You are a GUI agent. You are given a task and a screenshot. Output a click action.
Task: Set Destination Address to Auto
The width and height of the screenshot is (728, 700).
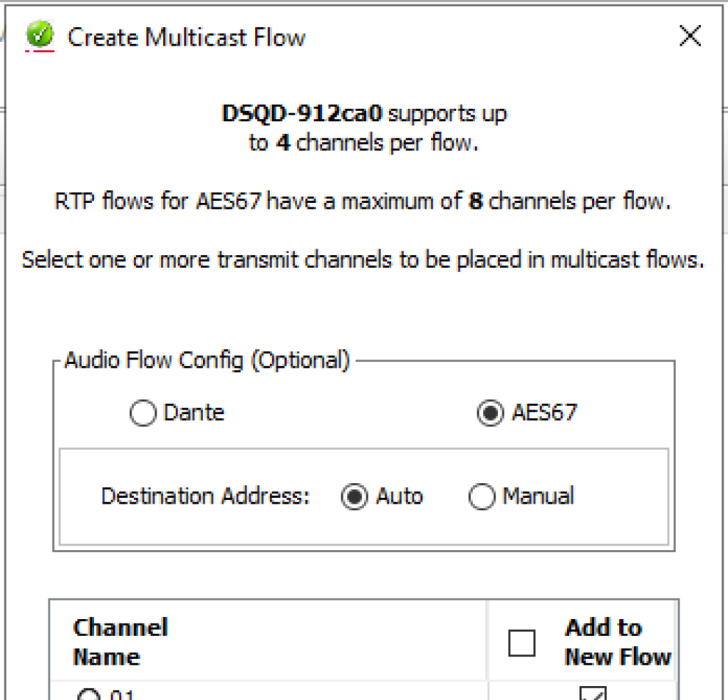354,497
